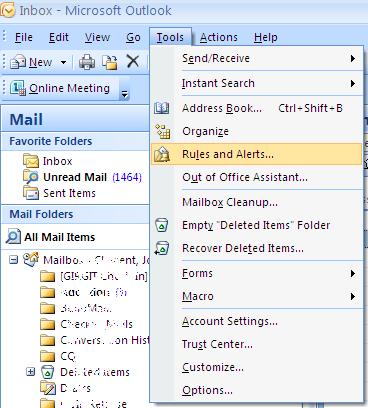This screenshot has height=408, width=368.
Task: Open the Actions menu
Action: point(219,37)
